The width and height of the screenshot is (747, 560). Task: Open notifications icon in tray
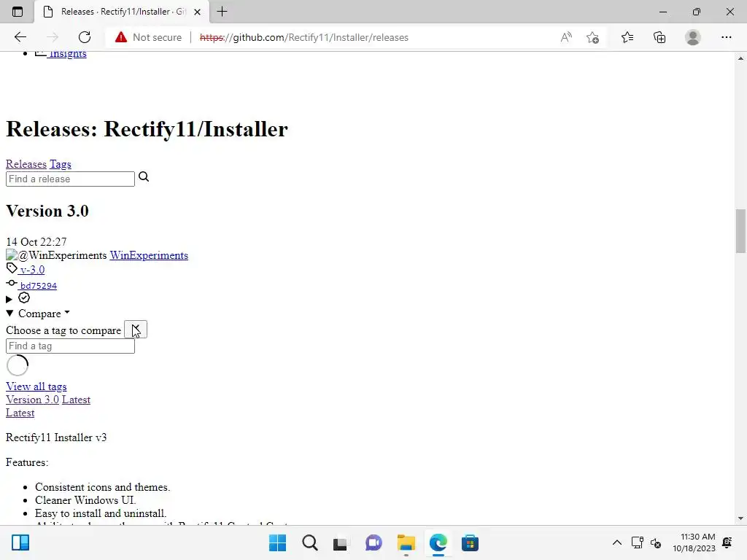click(727, 542)
